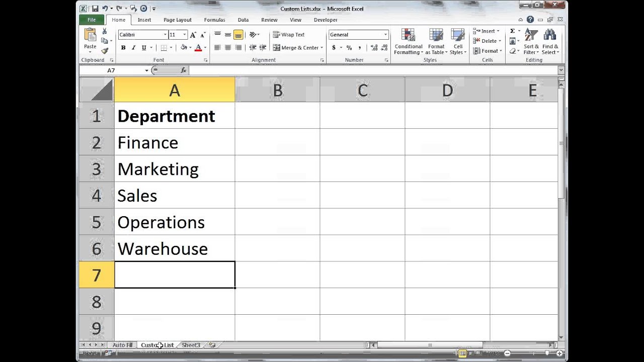Viewport: 644px width, 362px height.
Task: Open Conditional Formatting menu
Action: coord(409,42)
